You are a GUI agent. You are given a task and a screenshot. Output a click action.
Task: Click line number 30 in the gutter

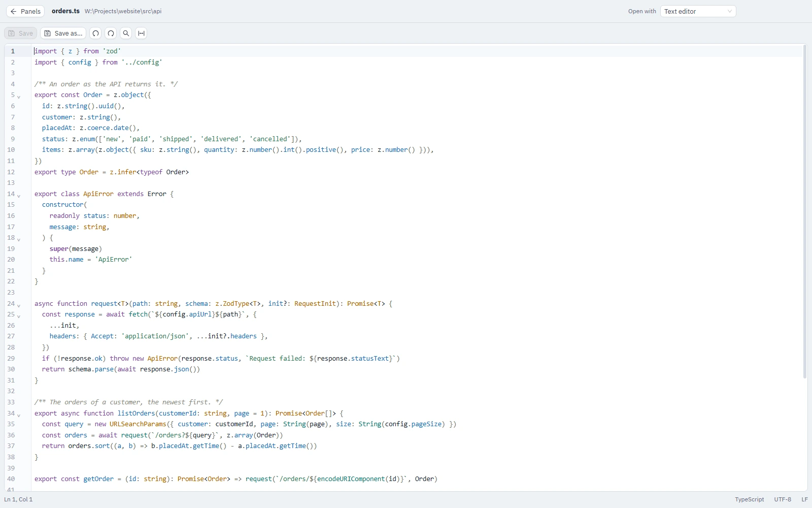coord(11,369)
